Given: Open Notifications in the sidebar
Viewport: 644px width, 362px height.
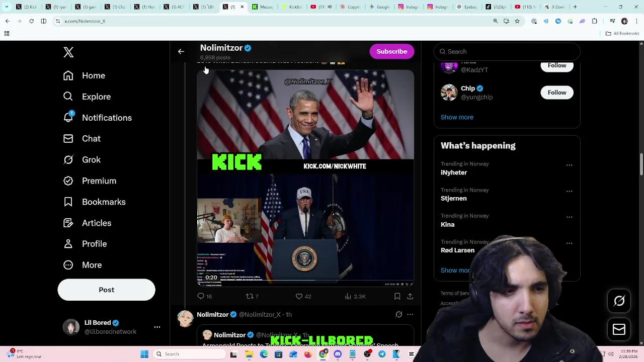Looking at the screenshot, I should [97, 118].
